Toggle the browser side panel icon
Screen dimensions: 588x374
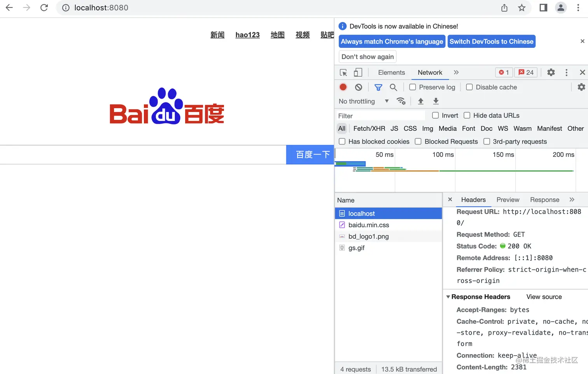point(543,7)
